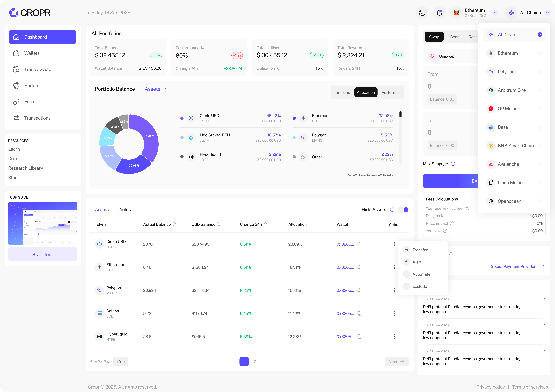555x392 pixels.
Task: Click the Select Payment Provider arrow icon
Action: tap(543, 266)
